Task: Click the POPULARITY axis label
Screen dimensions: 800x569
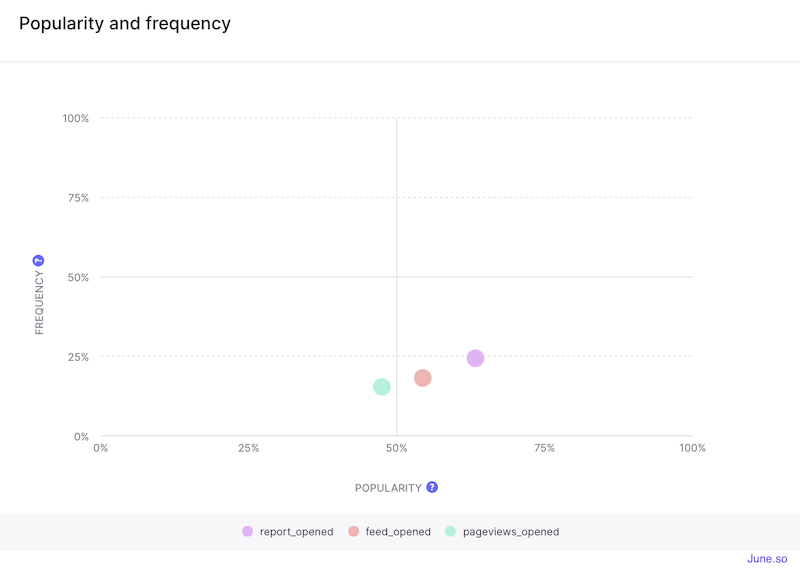Action: click(x=388, y=488)
